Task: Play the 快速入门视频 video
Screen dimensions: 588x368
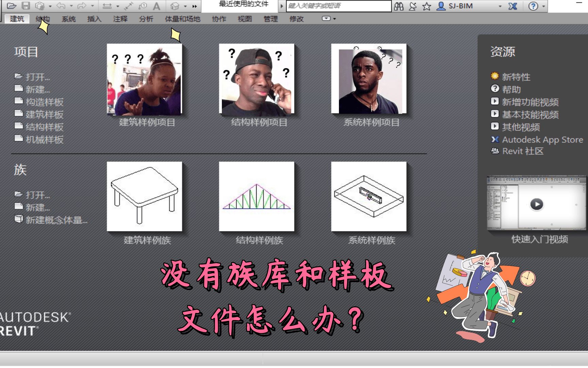Action: click(537, 204)
